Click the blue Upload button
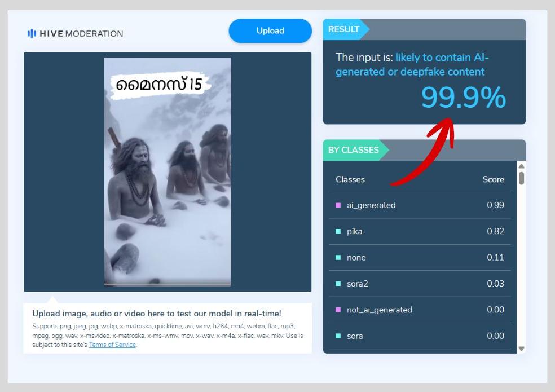 point(270,31)
